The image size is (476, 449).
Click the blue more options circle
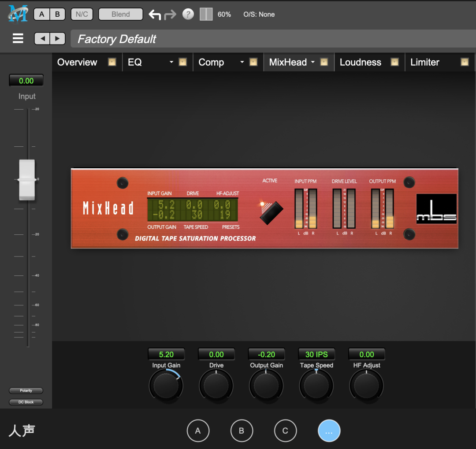[329, 430]
